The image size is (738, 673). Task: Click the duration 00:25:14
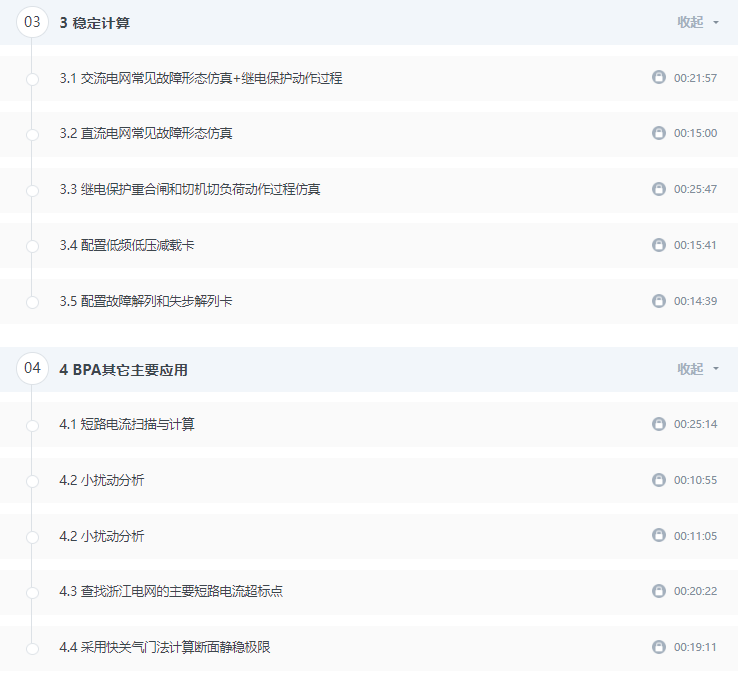click(695, 424)
